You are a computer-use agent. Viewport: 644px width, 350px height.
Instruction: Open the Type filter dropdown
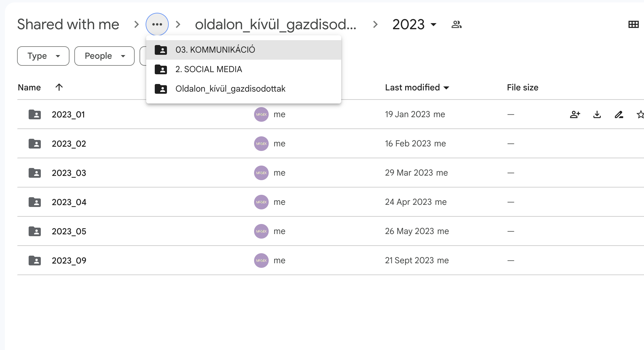click(43, 56)
